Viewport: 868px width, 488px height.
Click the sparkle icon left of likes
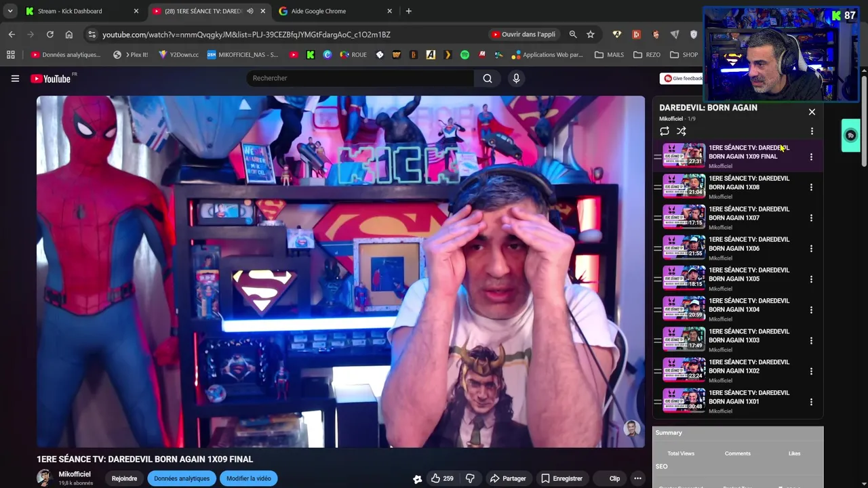pos(417,479)
